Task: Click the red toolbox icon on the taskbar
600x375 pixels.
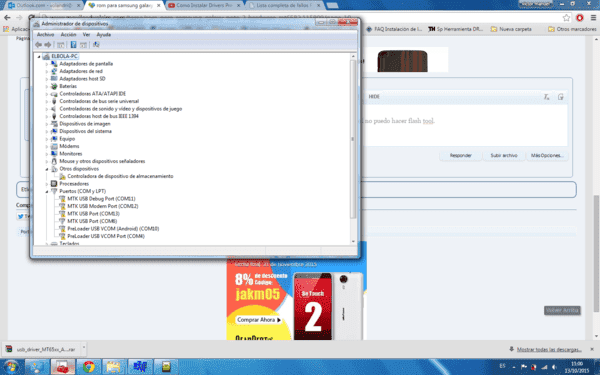Action: coord(63,367)
